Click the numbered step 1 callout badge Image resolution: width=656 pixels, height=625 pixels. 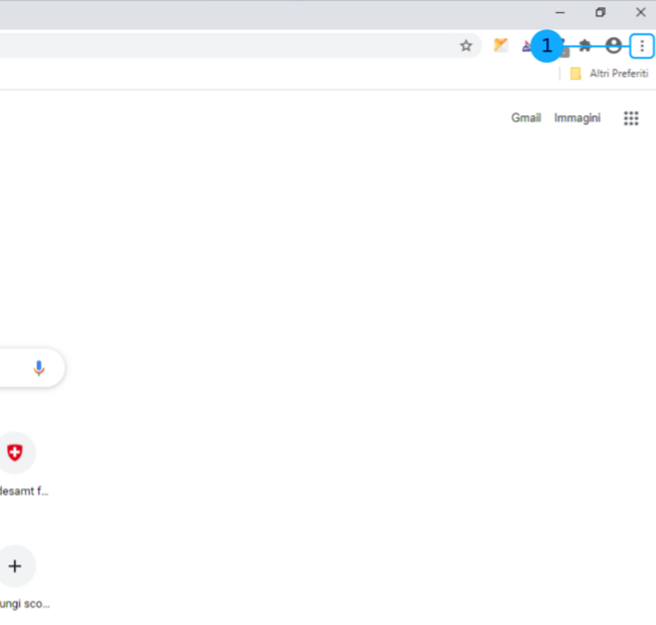point(546,46)
